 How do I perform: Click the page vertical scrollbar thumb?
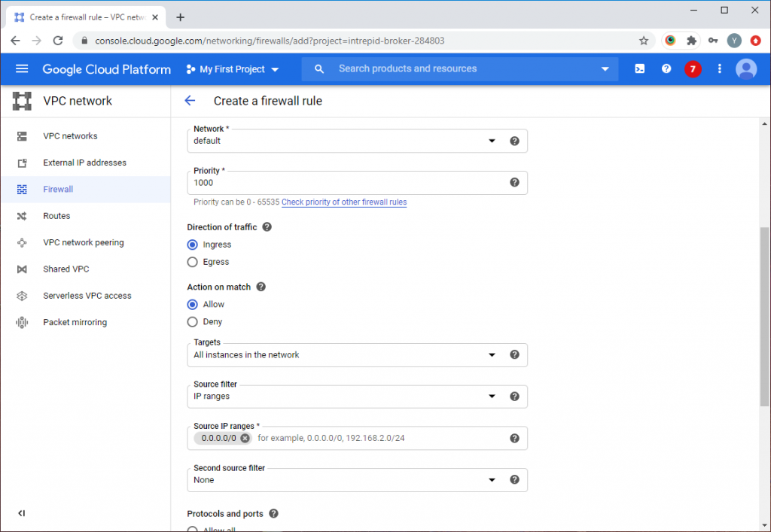pyautogui.click(x=765, y=316)
